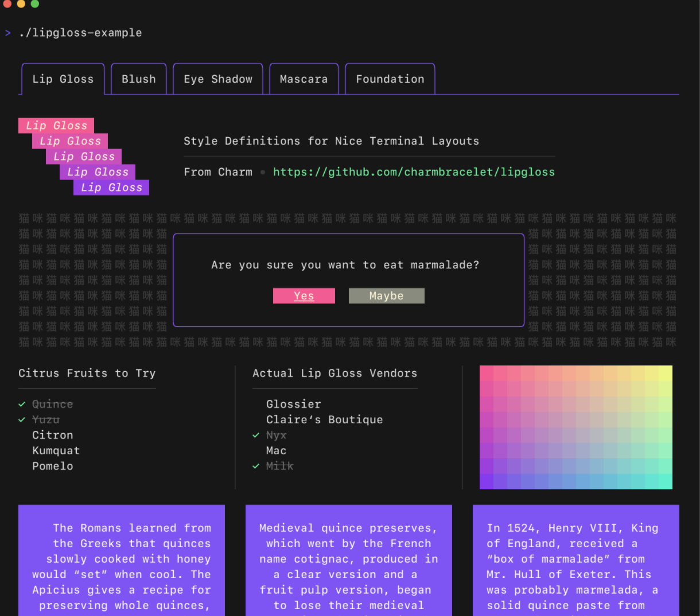The height and width of the screenshot is (616, 700).
Task: Click the yellow minimize window button
Action: click(21, 3)
